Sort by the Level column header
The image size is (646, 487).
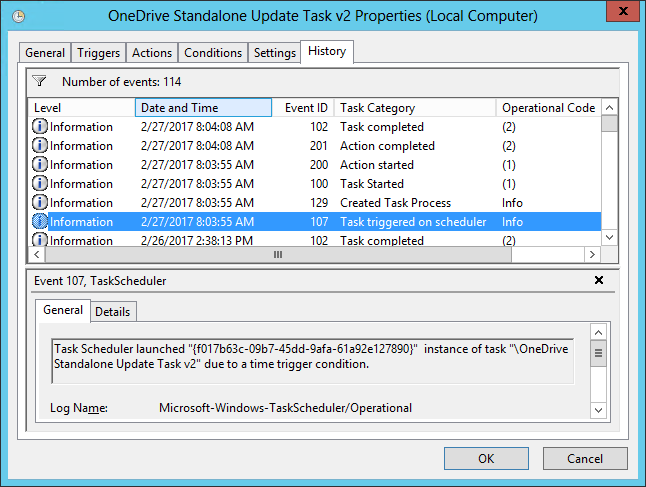point(82,108)
